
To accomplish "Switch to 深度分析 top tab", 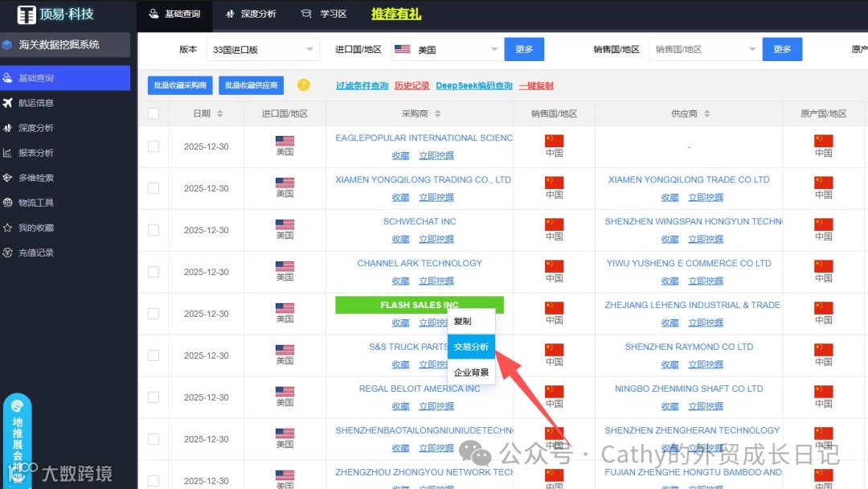I will (x=251, y=14).
